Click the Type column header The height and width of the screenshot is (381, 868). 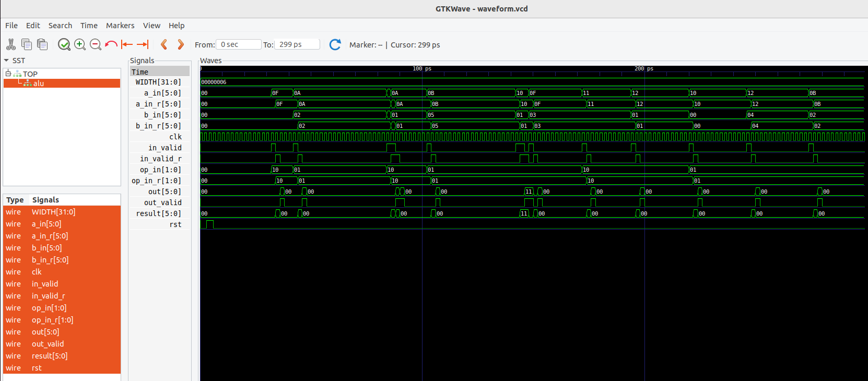[x=15, y=200]
